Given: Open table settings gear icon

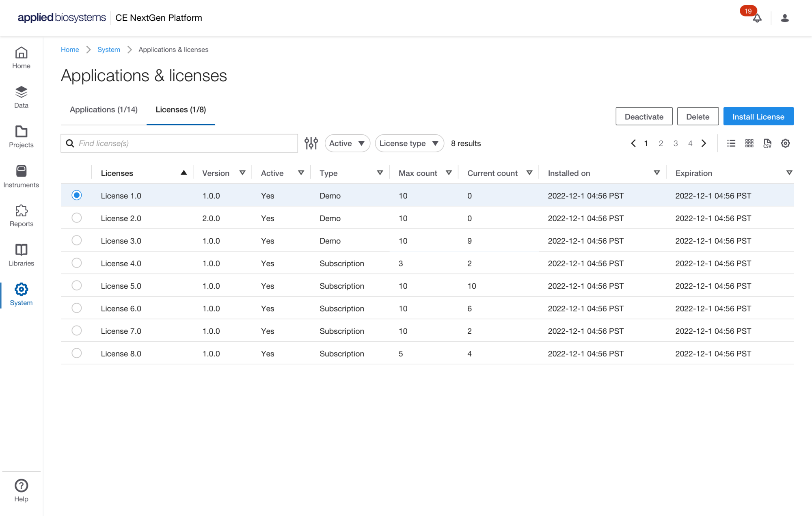Looking at the screenshot, I should [785, 143].
